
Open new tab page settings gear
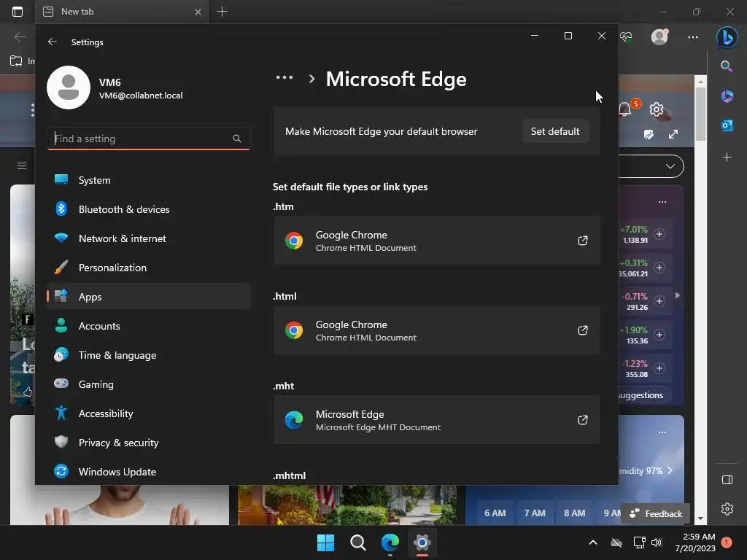point(657,109)
